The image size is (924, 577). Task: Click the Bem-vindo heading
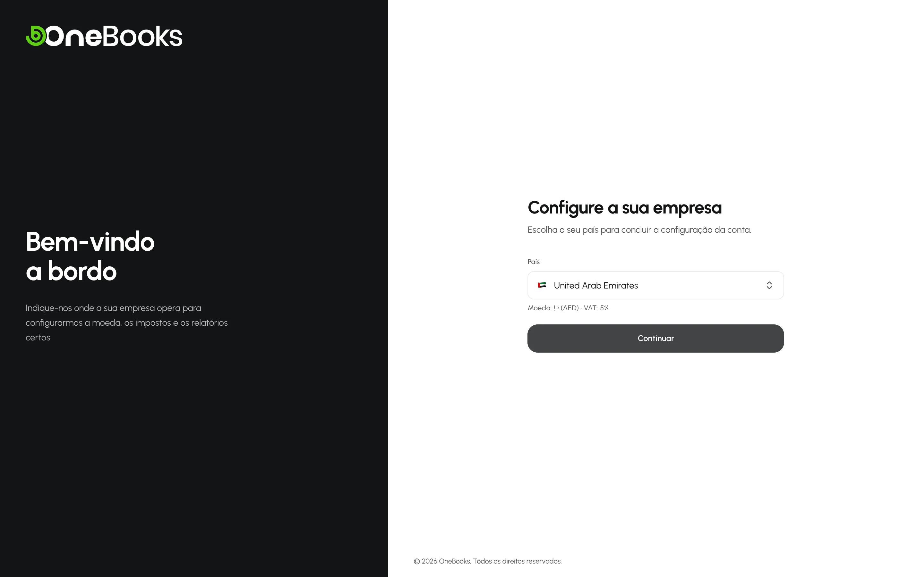(x=90, y=242)
